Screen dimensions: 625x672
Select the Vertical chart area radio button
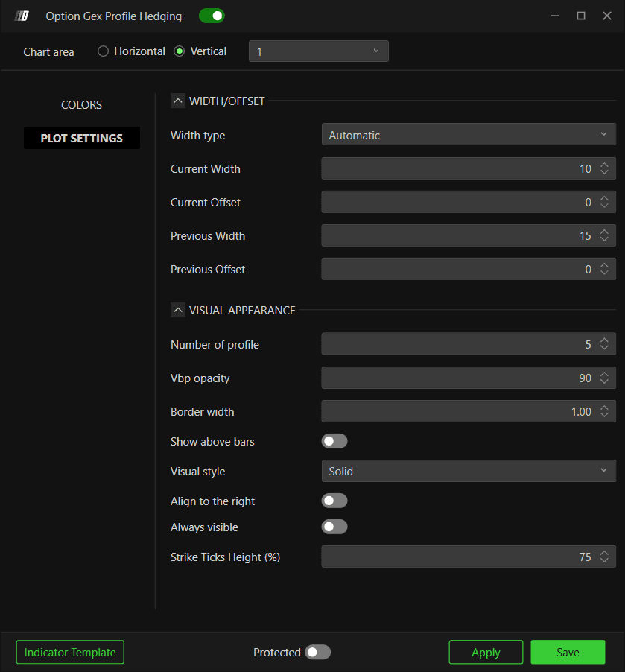pyautogui.click(x=180, y=51)
